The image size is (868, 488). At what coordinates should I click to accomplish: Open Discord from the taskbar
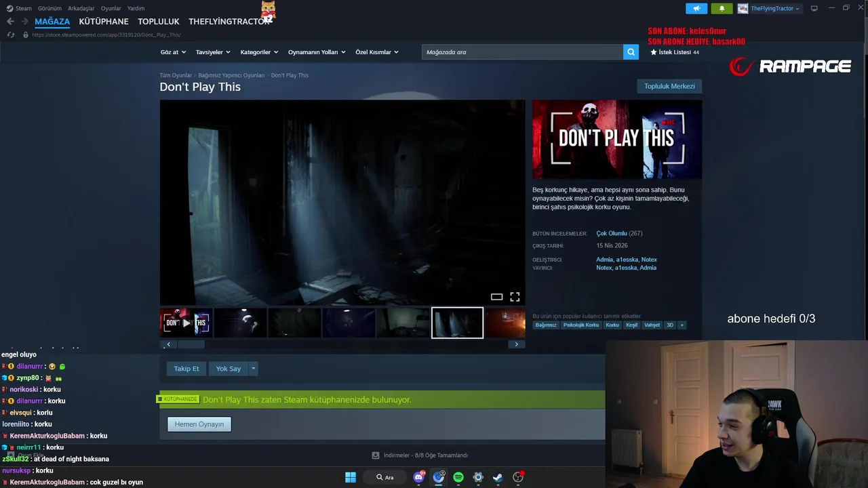coord(419,477)
